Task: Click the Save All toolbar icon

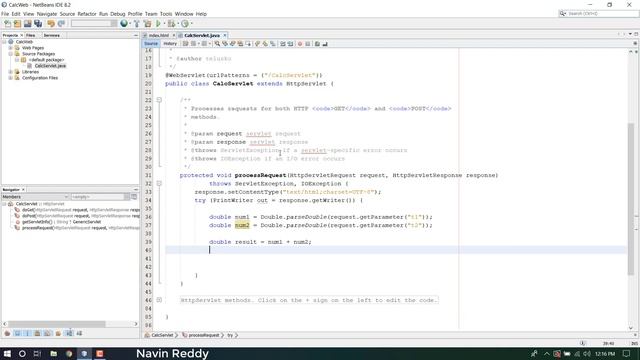Action: 38,24
